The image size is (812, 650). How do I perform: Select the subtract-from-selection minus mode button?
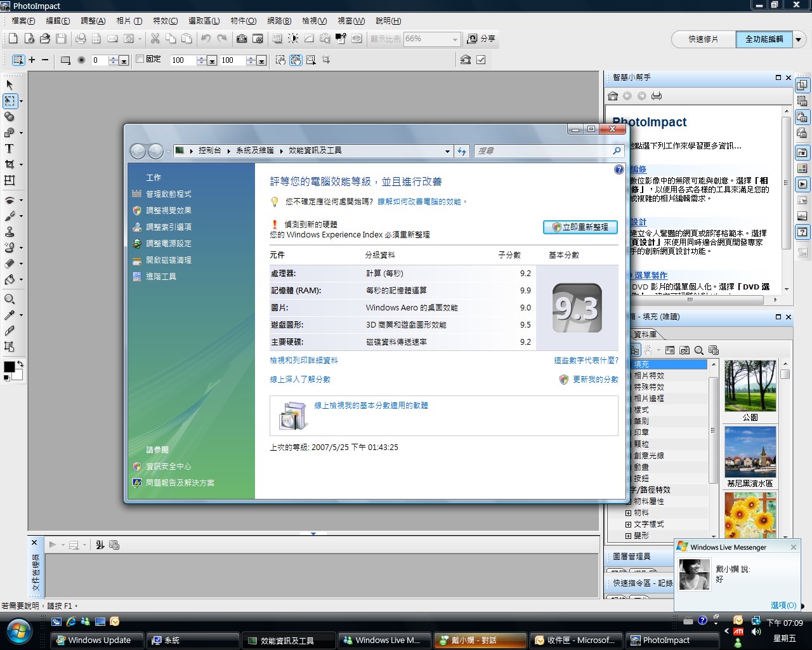45,60
